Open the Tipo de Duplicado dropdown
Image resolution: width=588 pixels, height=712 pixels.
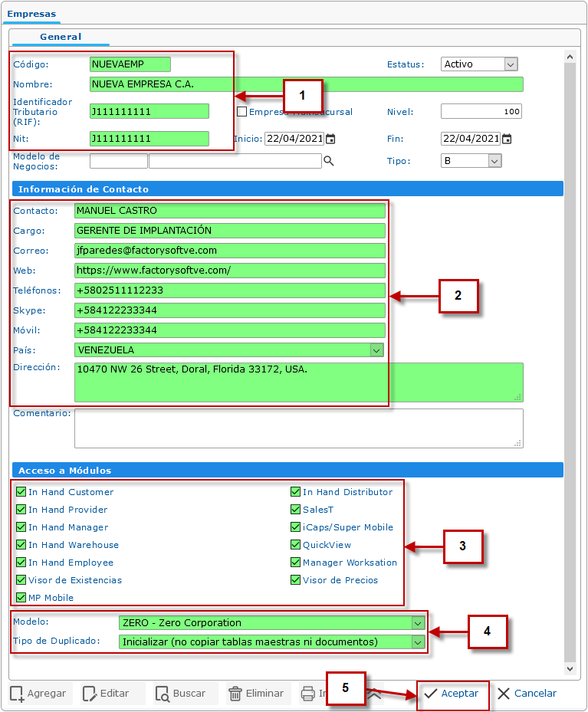(x=271, y=641)
